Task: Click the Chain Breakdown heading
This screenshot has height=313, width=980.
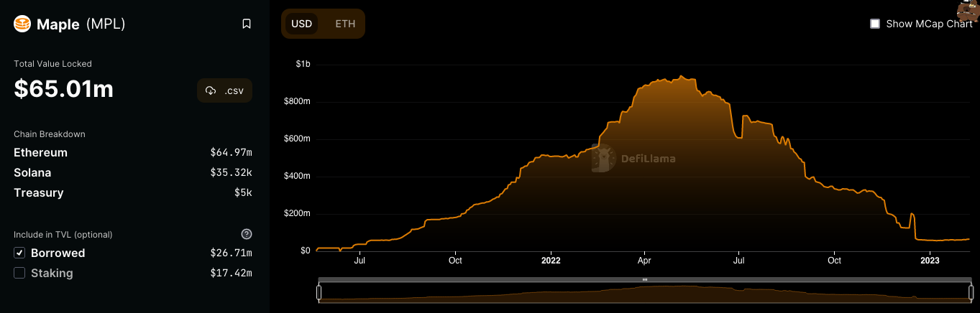Action: coord(50,134)
